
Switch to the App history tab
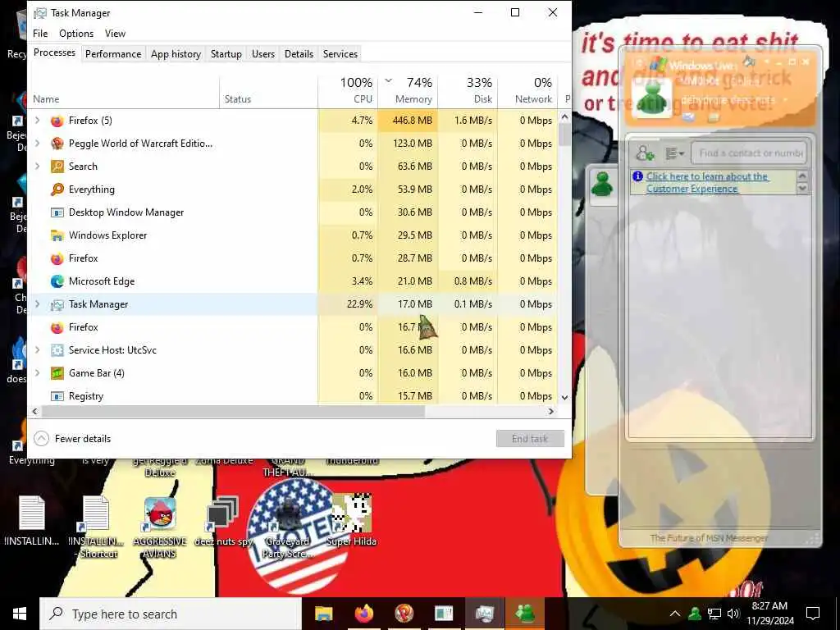176,54
